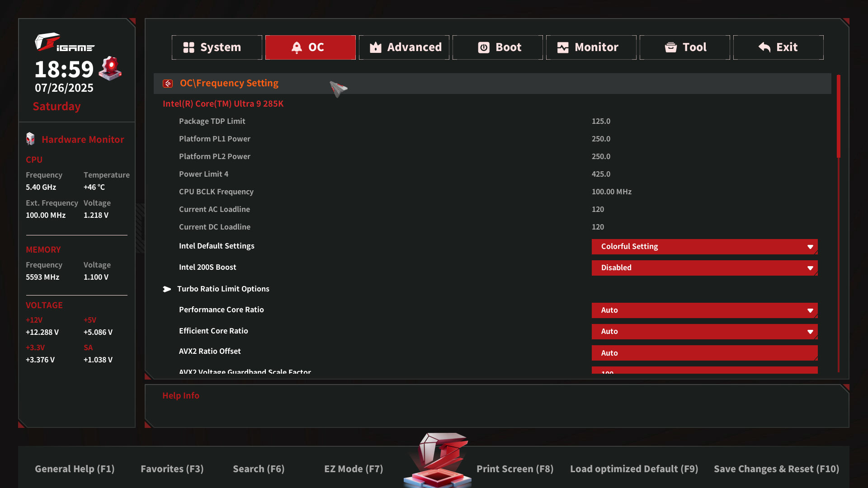The image size is (868, 488).
Task: Click the red gear badge beside the clock
Action: [110, 68]
